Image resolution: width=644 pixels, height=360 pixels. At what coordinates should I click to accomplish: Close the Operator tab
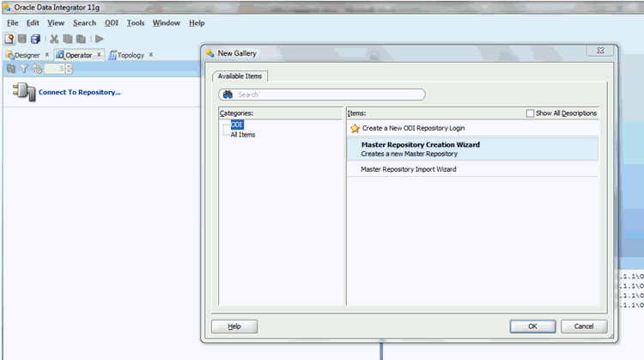[99, 54]
